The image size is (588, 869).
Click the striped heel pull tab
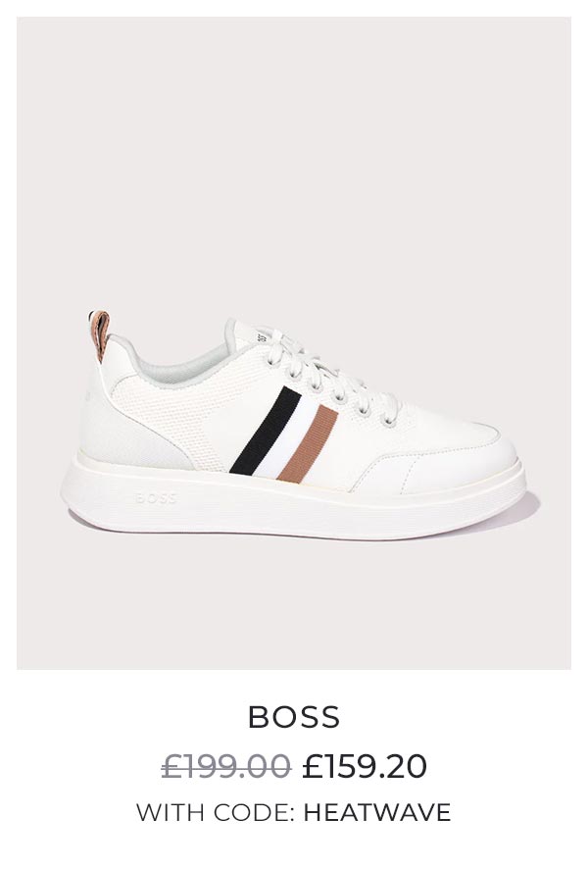coord(100,335)
